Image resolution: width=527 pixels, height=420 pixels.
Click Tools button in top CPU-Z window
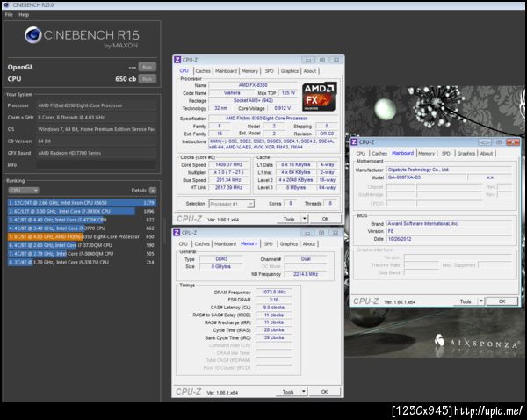click(289, 219)
